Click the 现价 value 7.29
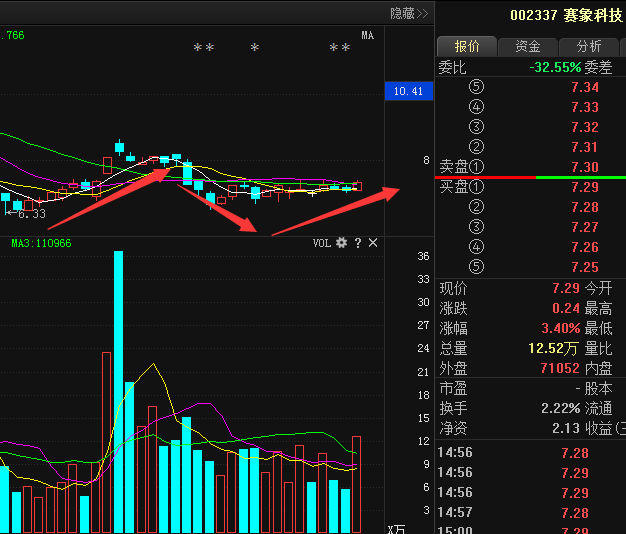The width and height of the screenshot is (626, 534). 566,288
